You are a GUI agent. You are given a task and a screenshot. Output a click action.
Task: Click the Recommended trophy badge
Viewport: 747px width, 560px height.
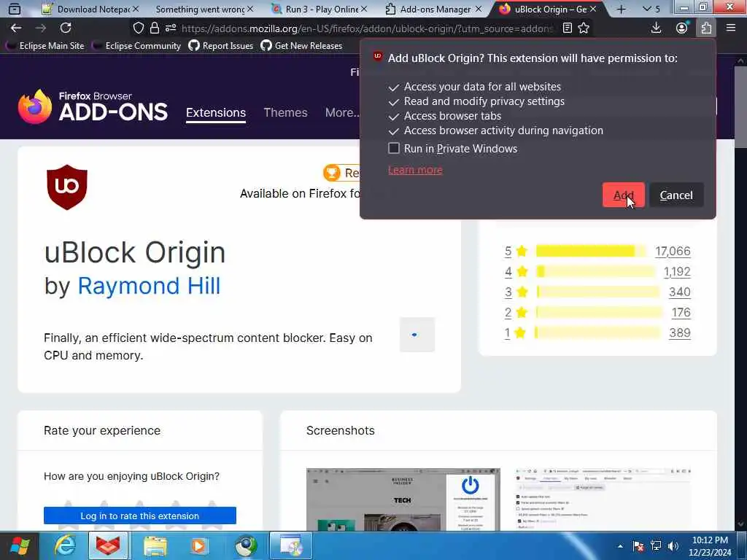(x=341, y=173)
